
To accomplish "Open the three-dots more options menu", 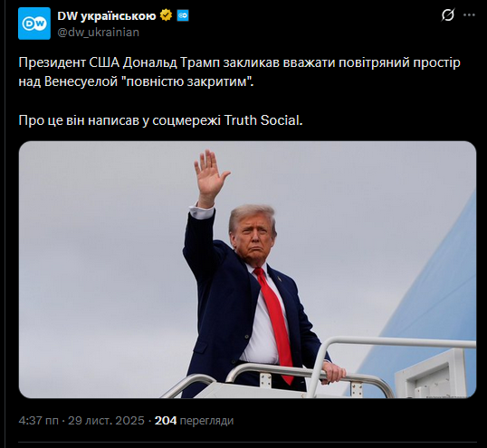I will [469, 14].
